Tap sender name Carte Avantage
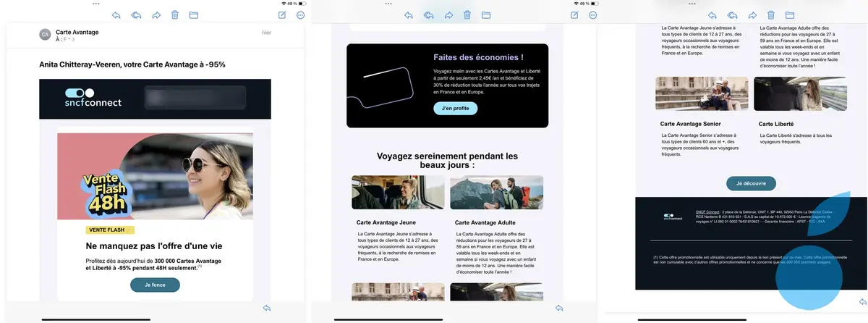868x323 pixels. coord(77,32)
